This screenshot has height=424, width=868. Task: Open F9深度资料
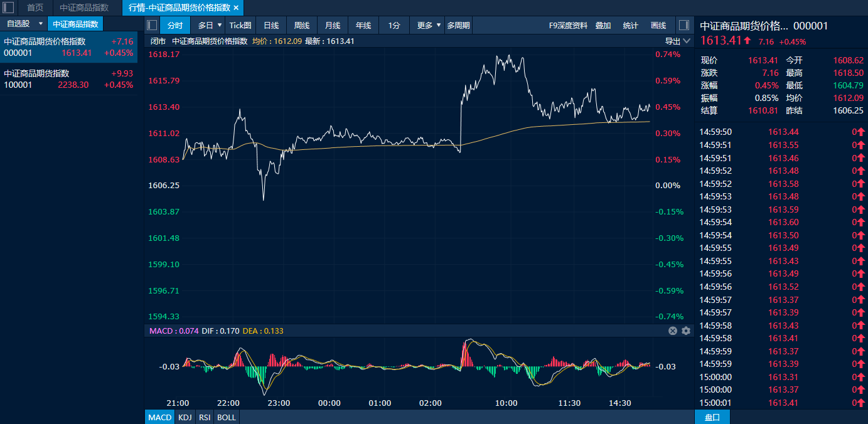point(568,25)
